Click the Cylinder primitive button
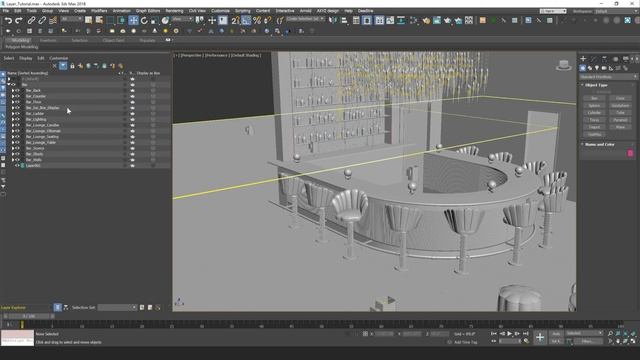The height and width of the screenshot is (360, 640). (594, 113)
